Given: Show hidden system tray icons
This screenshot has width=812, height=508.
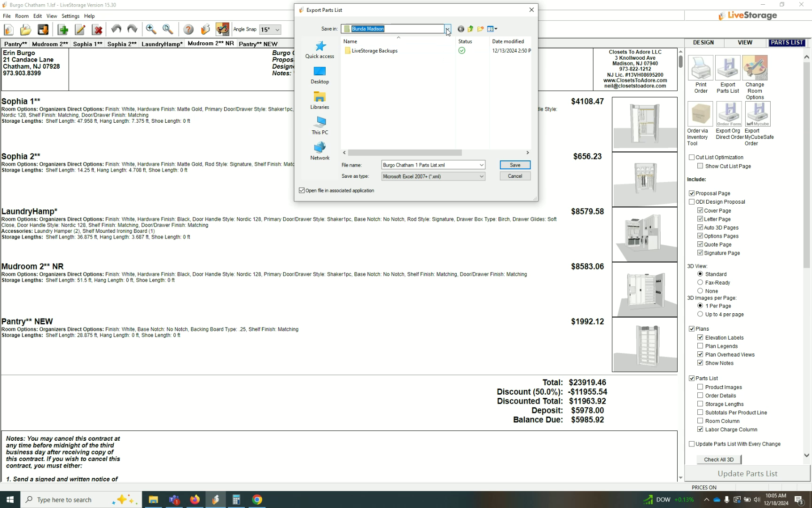Looking at the screenshot, I should tap(706, 500).
